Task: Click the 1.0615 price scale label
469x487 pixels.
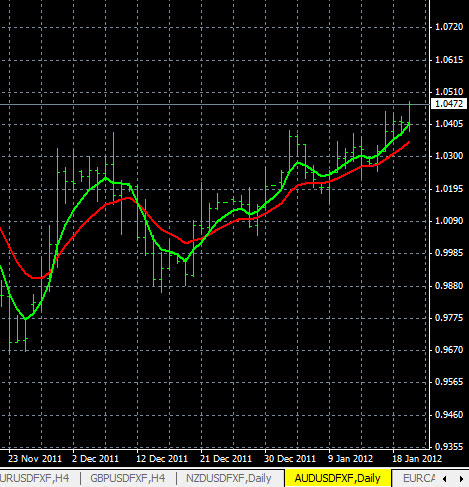Action: pos(449,60)
